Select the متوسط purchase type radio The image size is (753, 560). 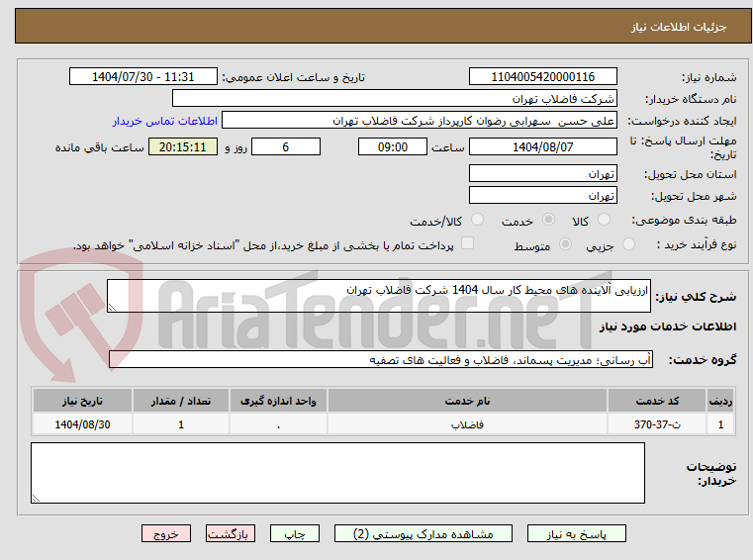[566, 244]
